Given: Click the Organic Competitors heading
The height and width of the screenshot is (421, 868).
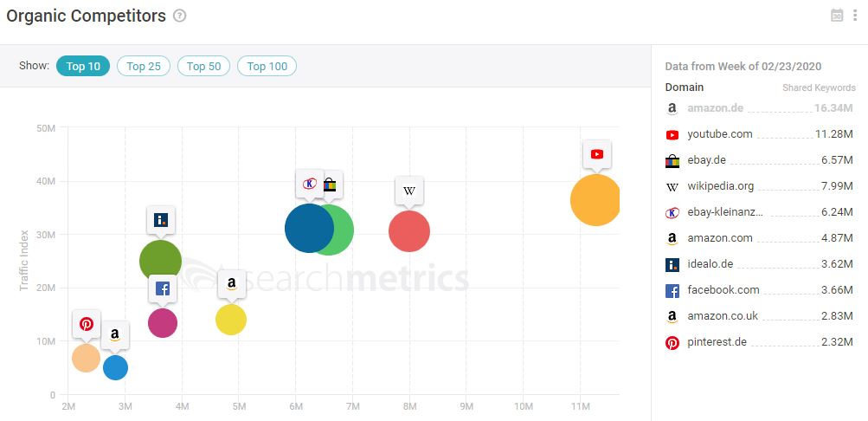Looking at the screenshot, I should [x=87, y=16].
